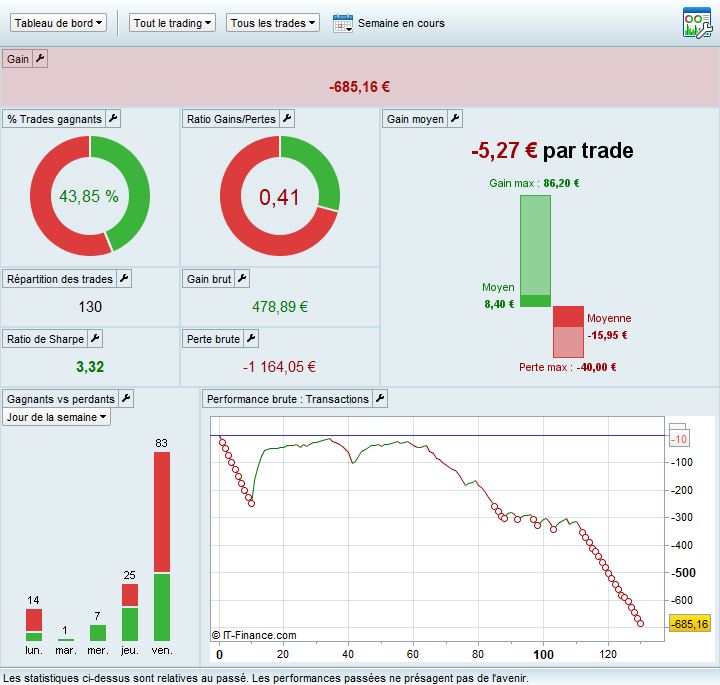Click the last transaction circle on the curve
The height and width of the screenshot is (685, 720).
(x=641, y=623)
